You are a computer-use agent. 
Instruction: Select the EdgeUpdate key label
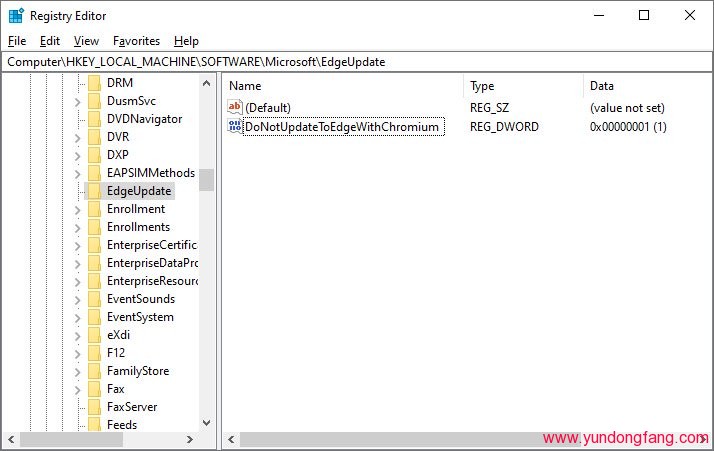pyautogui.click(x=139, y=191)
